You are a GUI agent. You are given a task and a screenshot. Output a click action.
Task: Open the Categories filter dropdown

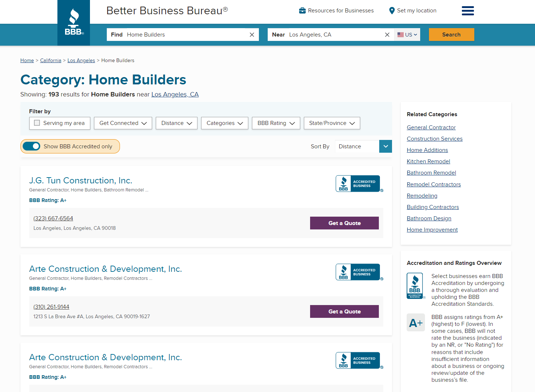[x=225, y=123]
